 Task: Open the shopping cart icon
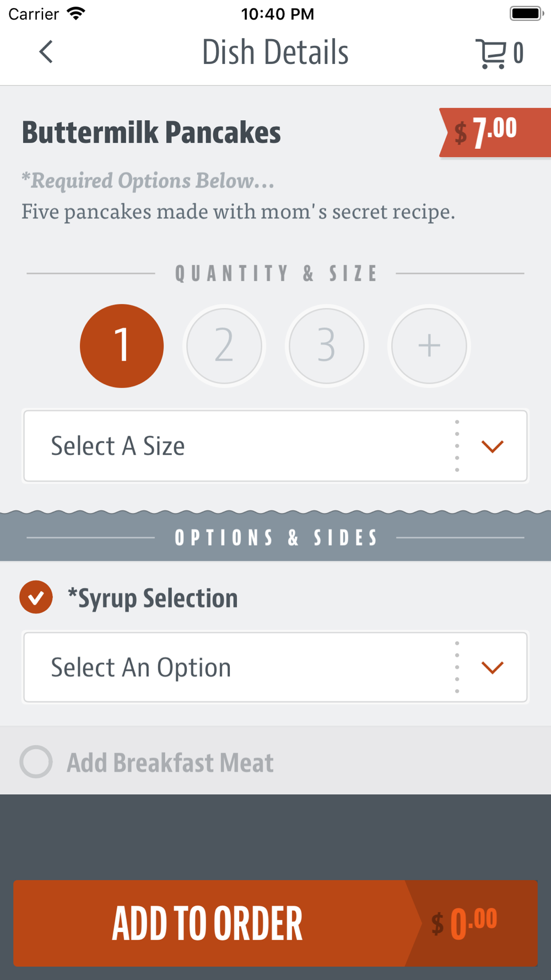(x=490, y=53)
